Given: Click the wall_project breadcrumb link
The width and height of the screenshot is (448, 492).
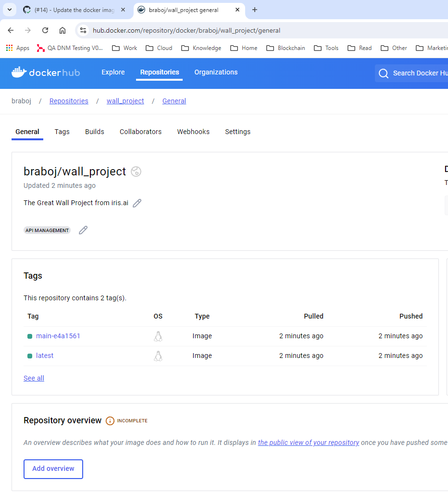Looking at the screenshot, I should (125, 101).
